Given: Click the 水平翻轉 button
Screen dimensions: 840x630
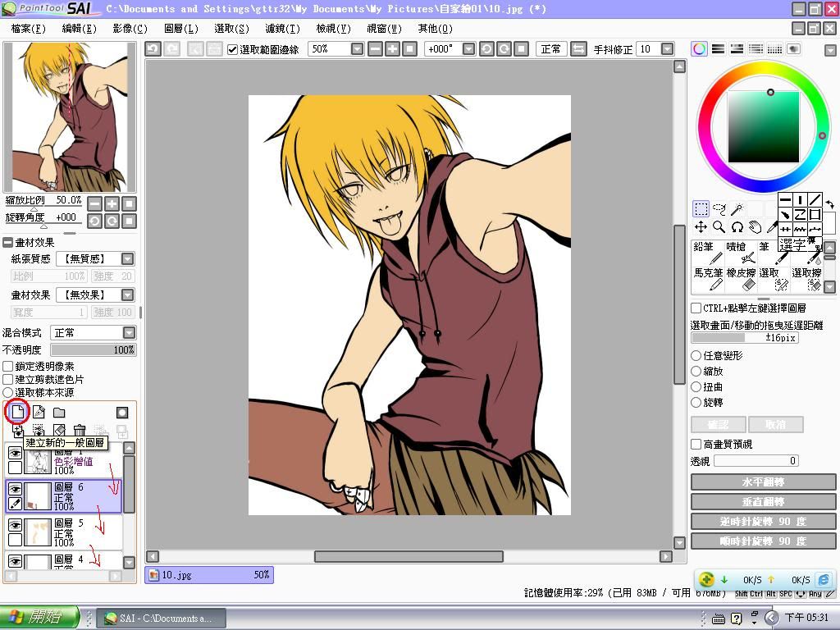Looking at the screenshot, I should [x=763, y=482].
